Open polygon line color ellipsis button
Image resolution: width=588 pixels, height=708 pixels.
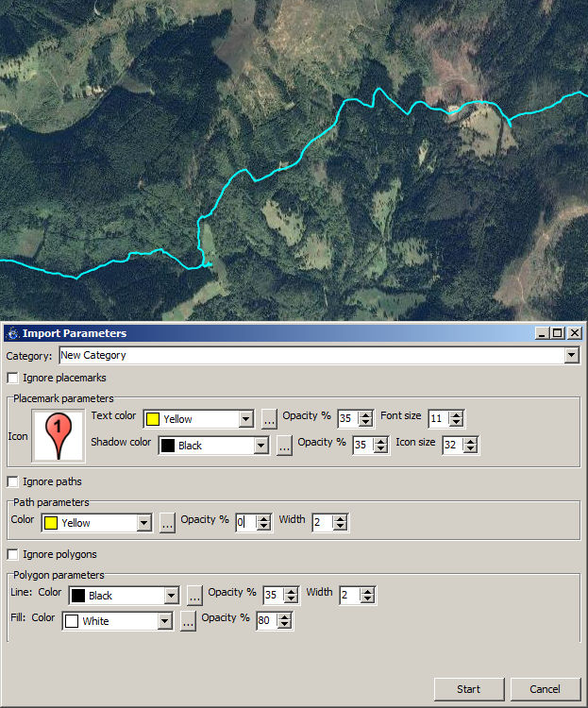[x=194, y=596]
